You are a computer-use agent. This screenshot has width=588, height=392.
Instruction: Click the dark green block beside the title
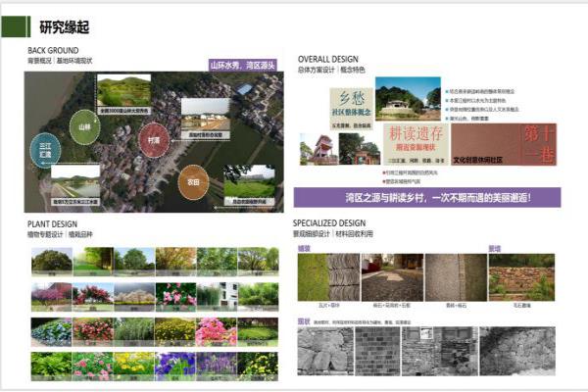pos(16,26)
